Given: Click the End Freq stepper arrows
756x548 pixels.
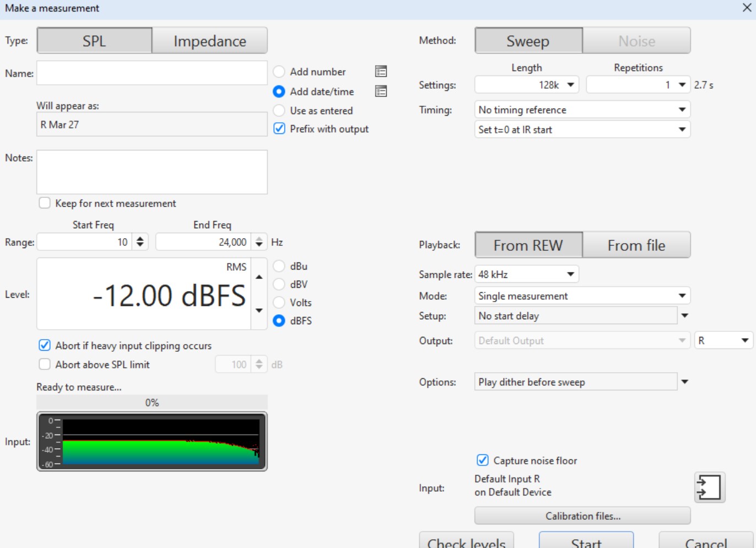Looking at the screenshot, I should [x=259, y=242].
